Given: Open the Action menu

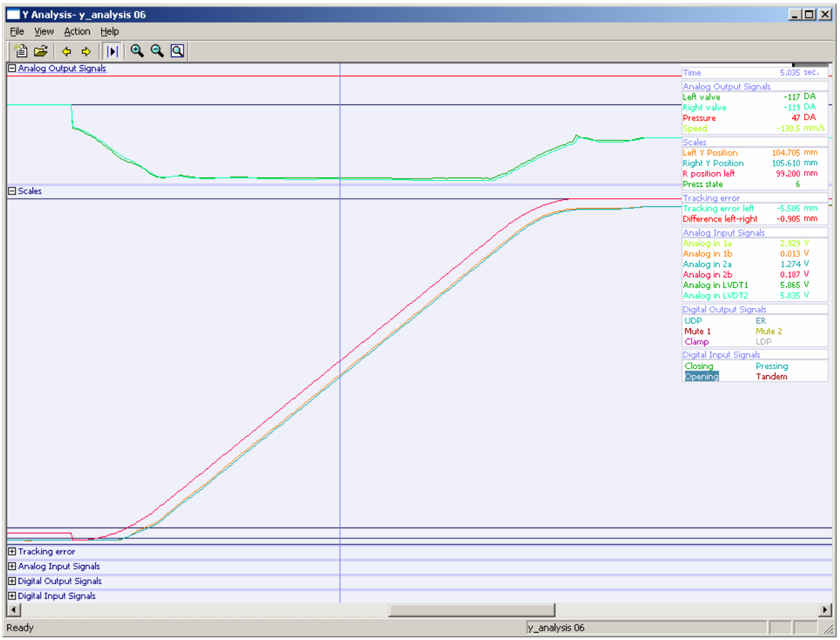Looking at the screenshot, I should pos(76,31).
